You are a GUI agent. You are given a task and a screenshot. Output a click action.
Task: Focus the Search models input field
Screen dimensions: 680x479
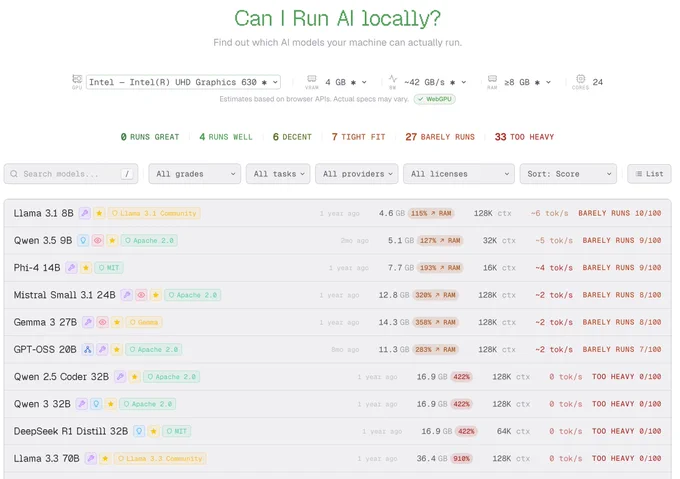click(71, 174)
